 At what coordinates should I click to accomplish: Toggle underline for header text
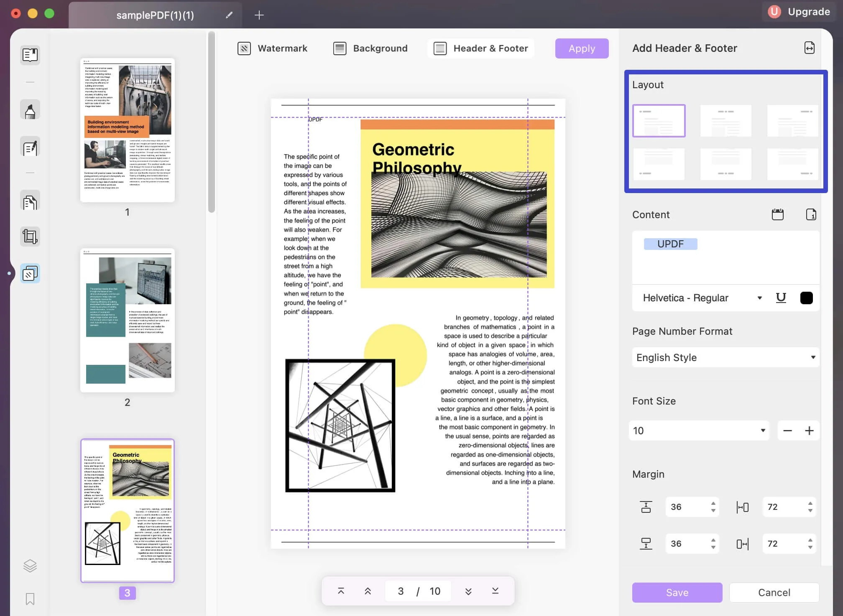click(781, 298)
